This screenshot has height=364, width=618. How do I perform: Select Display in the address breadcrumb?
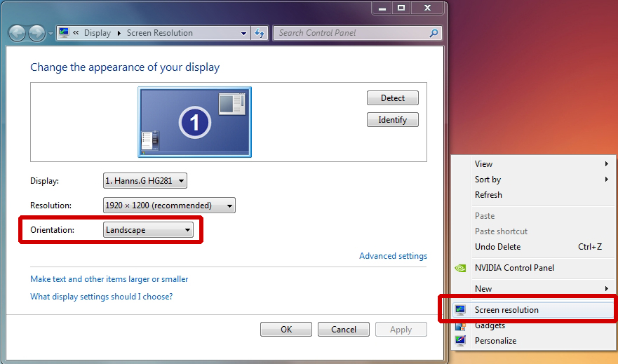[98, 33]
